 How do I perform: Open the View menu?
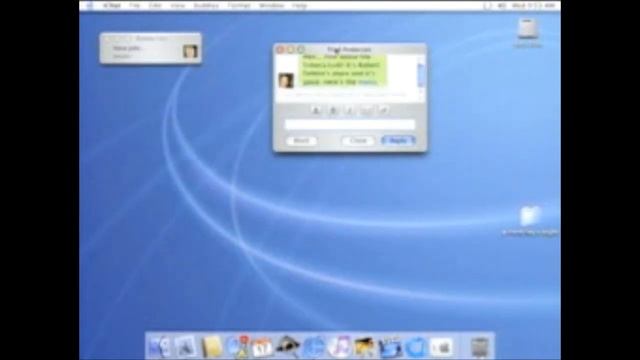coord(177,5)
